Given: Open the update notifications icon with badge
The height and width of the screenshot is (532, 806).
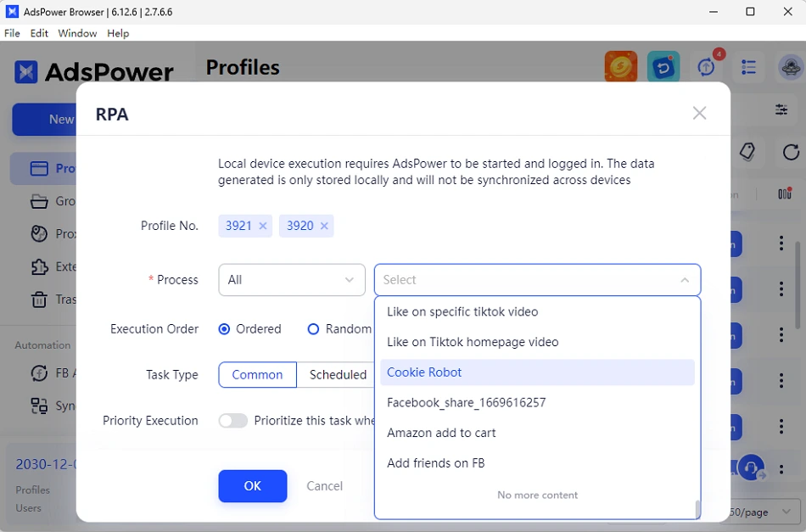Looking at the screenshot, I should 706,66.
